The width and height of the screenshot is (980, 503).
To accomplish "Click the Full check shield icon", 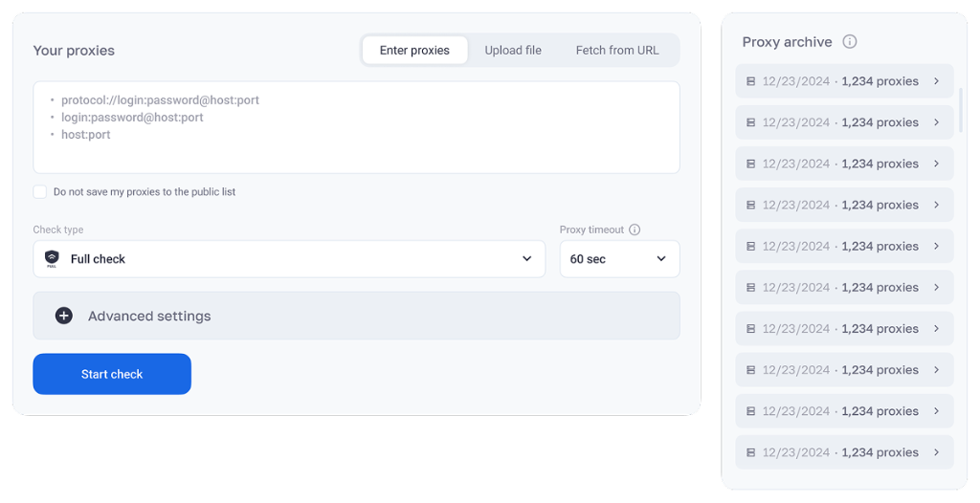I will tap(52, 258).
